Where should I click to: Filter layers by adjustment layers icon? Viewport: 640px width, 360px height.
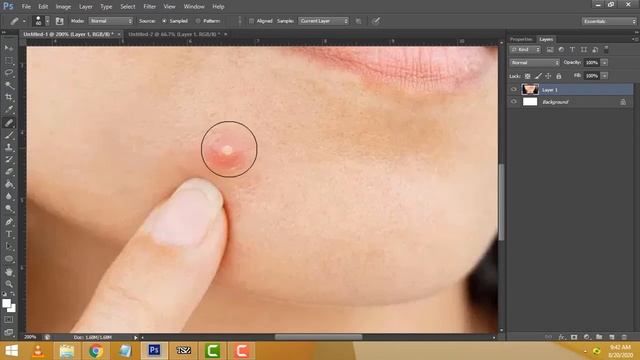561,50
